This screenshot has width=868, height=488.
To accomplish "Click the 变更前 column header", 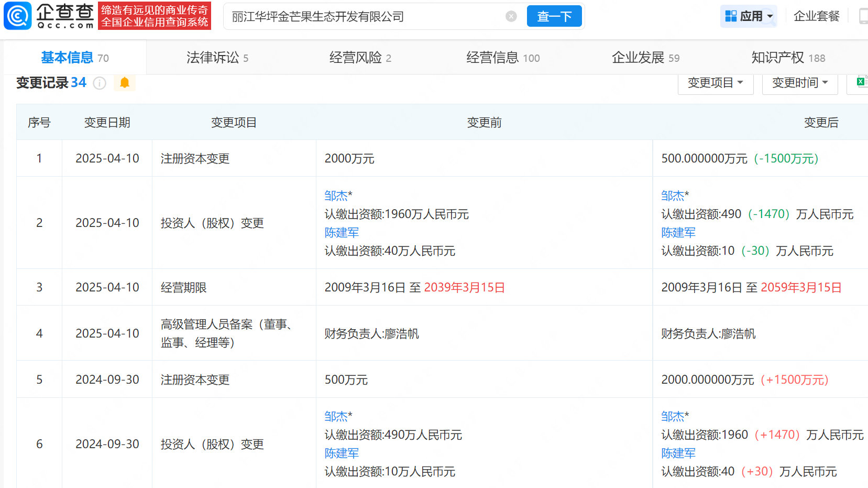I will click(485, 123).
